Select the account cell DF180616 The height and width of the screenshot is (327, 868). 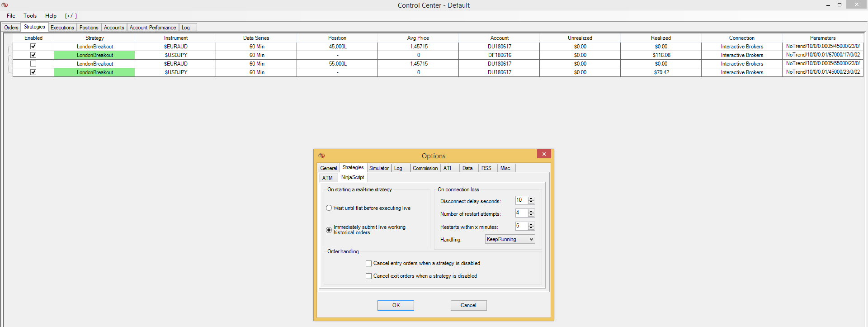click(x=500, y=55)
